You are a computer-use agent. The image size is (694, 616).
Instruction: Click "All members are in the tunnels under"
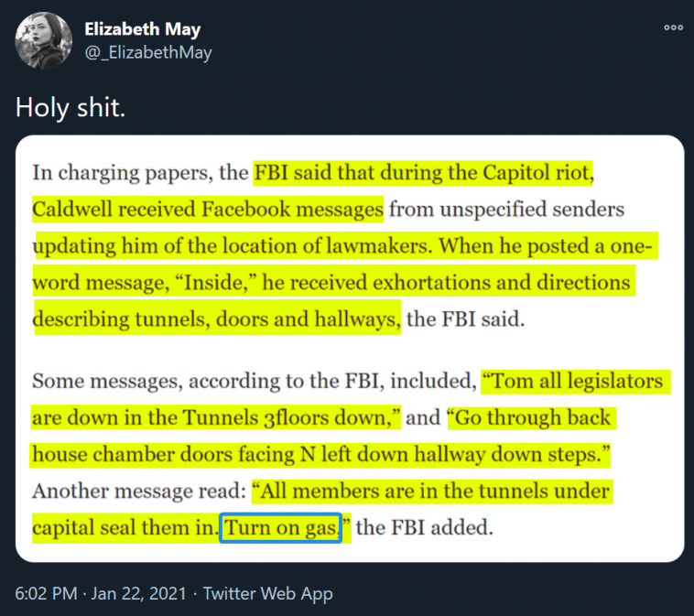[x=433, y=491]
